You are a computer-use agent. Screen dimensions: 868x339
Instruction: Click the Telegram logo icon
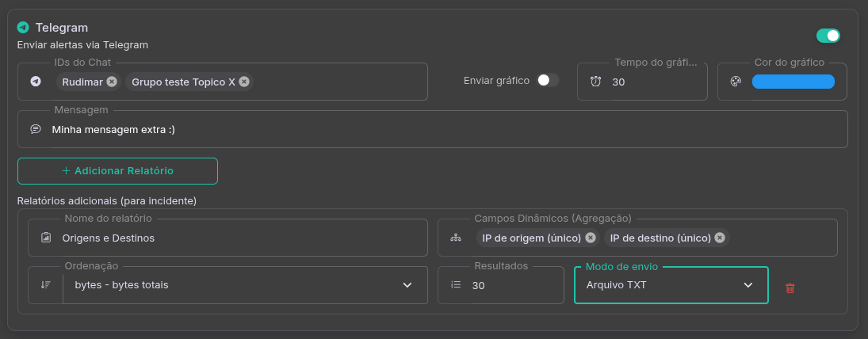tap(23, 28)
